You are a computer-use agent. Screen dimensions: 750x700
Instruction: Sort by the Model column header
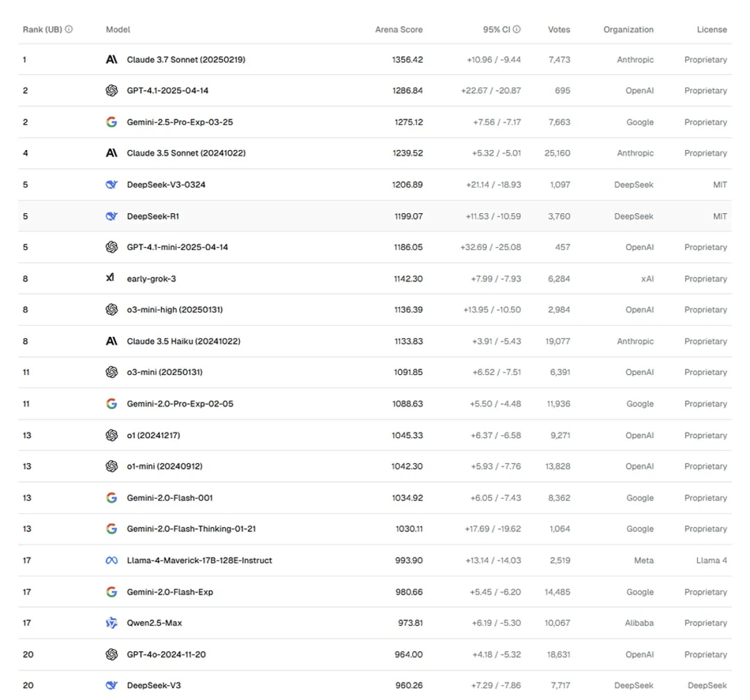(118, 29)
